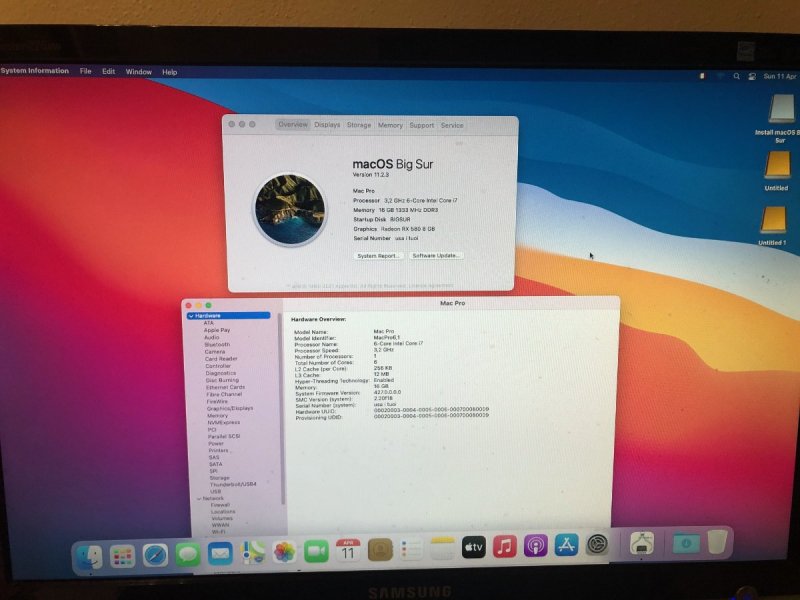Click the Software Update button
This screenshot has width=800, height=600.
click(x=436, y=255)
